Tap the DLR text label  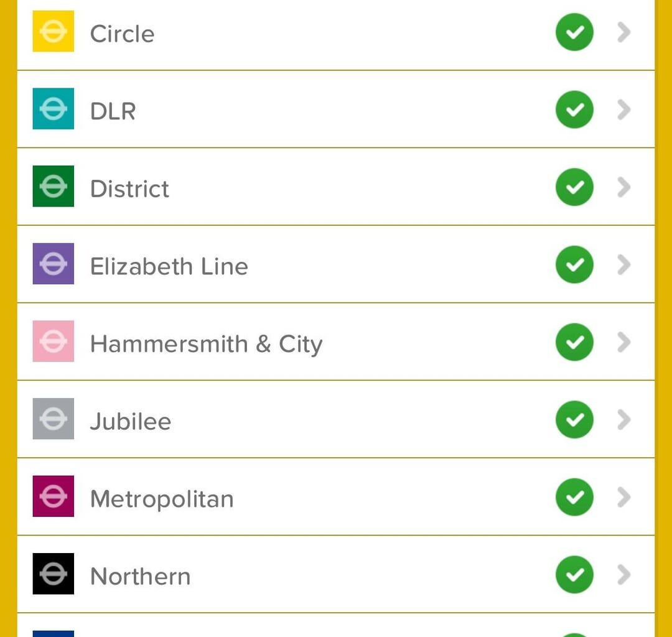113,111
